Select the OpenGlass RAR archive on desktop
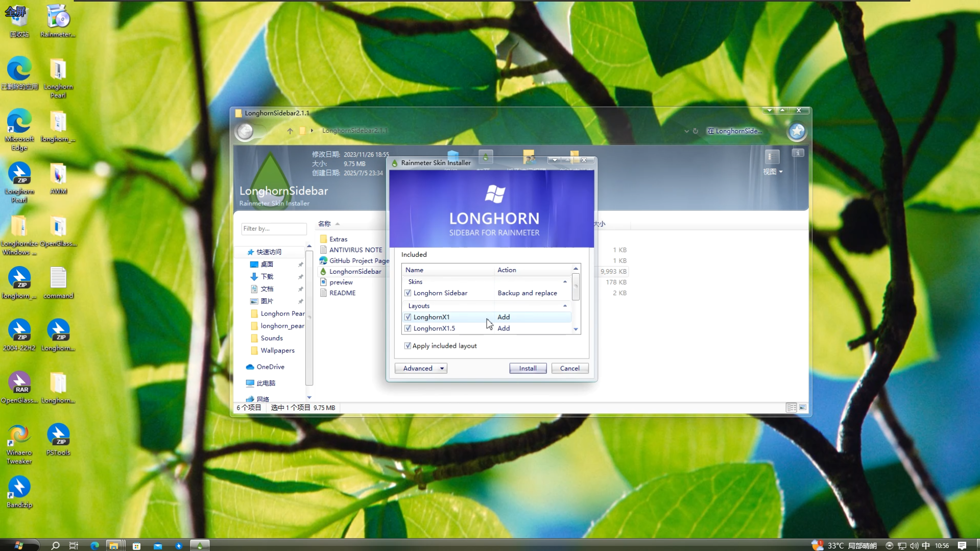 pyautogui.click(x=19, y=387)
